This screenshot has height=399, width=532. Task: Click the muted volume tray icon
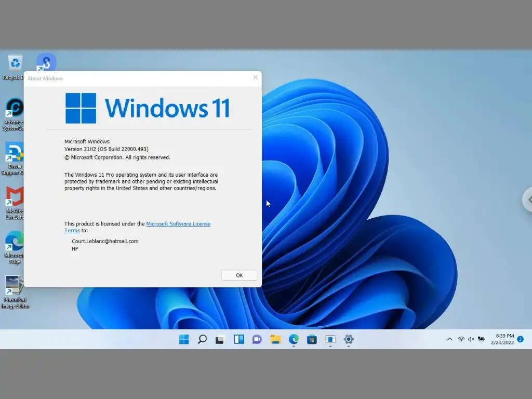[471, 339]
